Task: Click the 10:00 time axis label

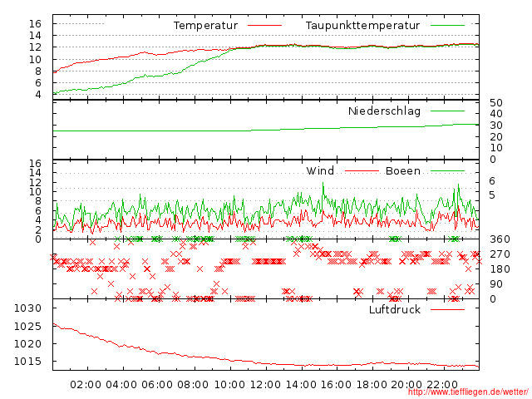Action: [x=229, y=385]
